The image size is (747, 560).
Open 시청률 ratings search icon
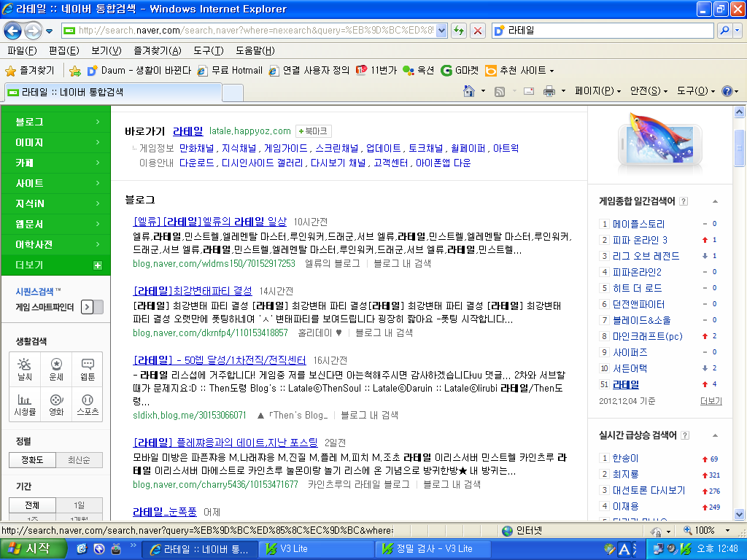[x=25, y=404]
